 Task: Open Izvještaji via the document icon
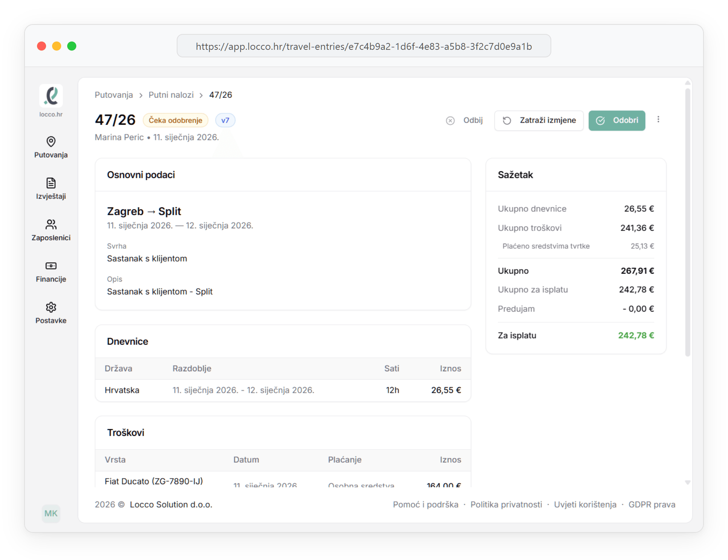tap(51, 183)
